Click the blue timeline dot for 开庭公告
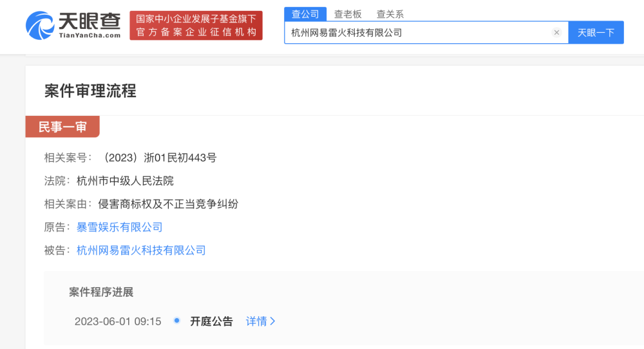This screenshot has width=644, height=349. 177,320
